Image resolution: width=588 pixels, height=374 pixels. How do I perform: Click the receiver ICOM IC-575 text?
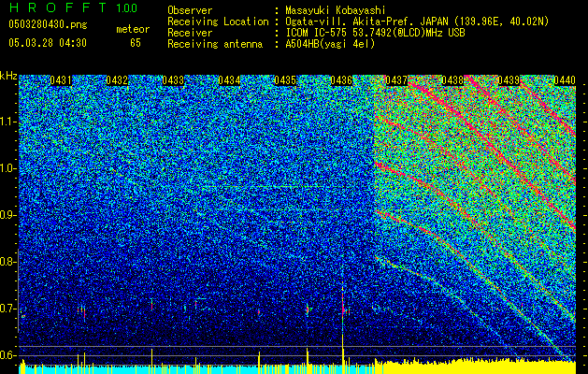pos(375,33)
